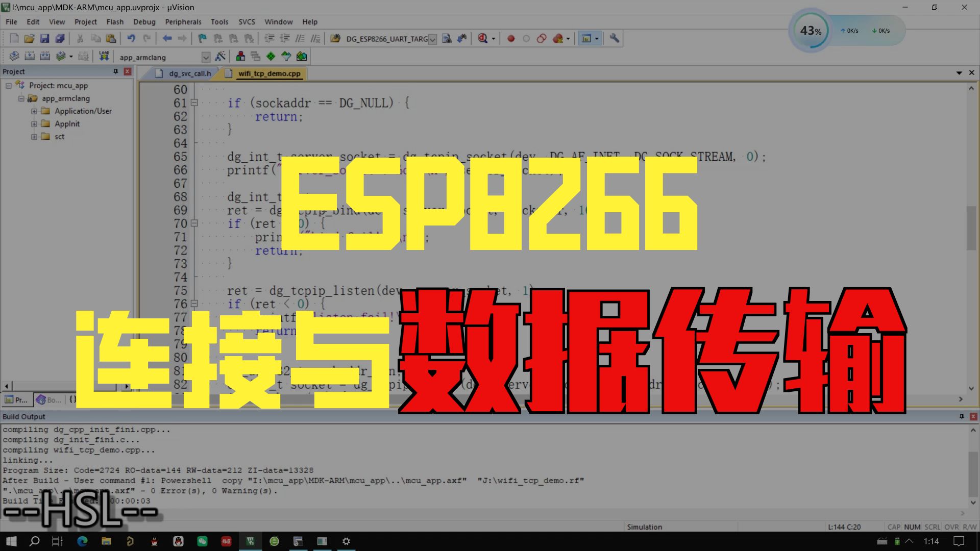
Task: Switch to the Books panel tab
Action: (49, 399)
